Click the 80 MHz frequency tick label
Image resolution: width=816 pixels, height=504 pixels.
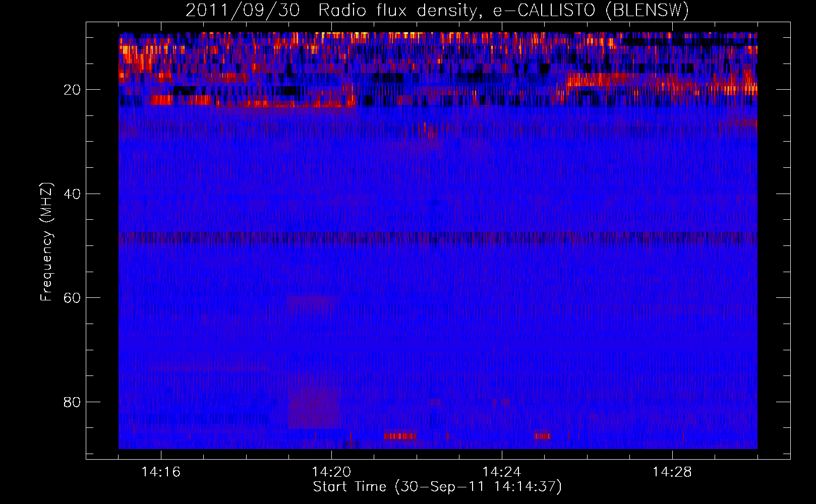pos(72,402)
